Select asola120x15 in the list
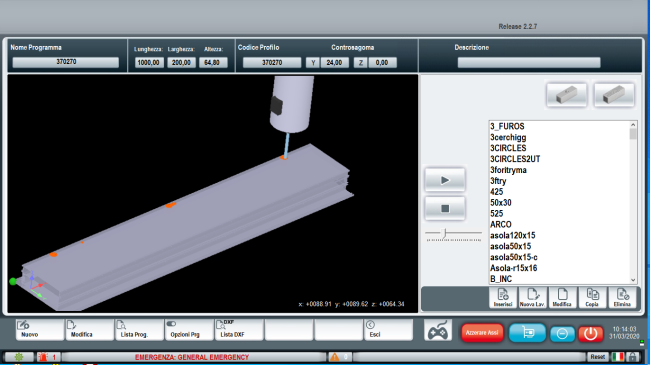Screen dimensions: 650x365 click(513, 235)
